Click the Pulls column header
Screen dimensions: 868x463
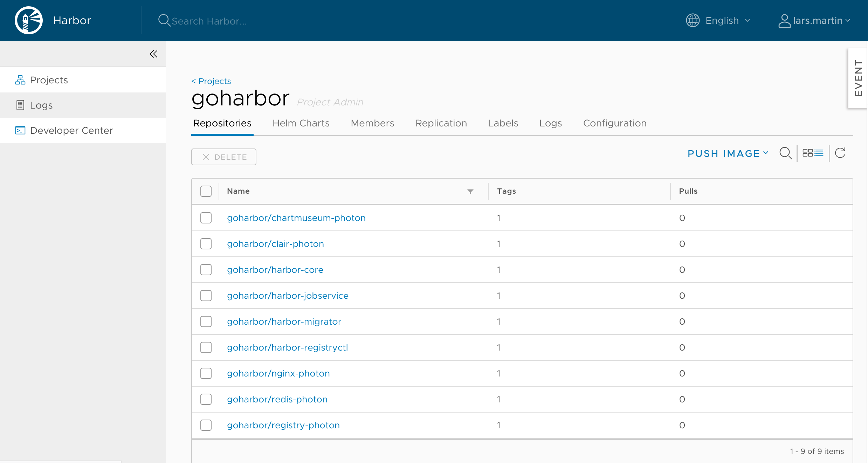tap(688, 191)
